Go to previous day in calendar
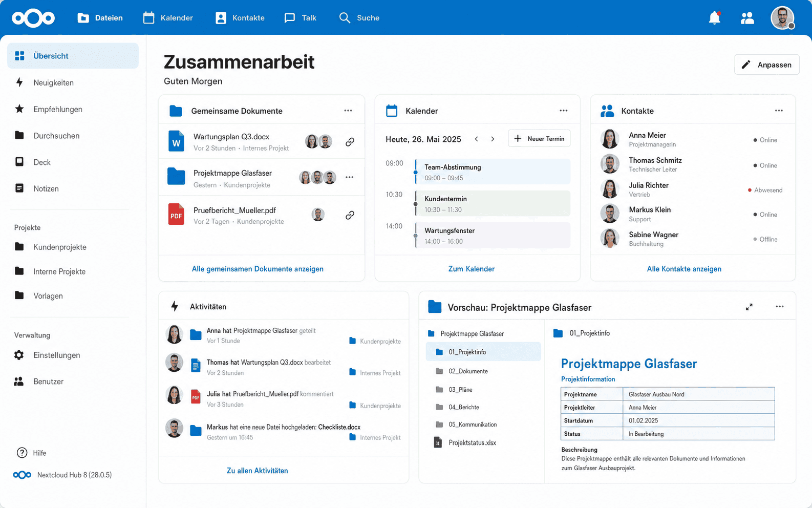Viewport: 812px width, 508px height. [477, 139]
